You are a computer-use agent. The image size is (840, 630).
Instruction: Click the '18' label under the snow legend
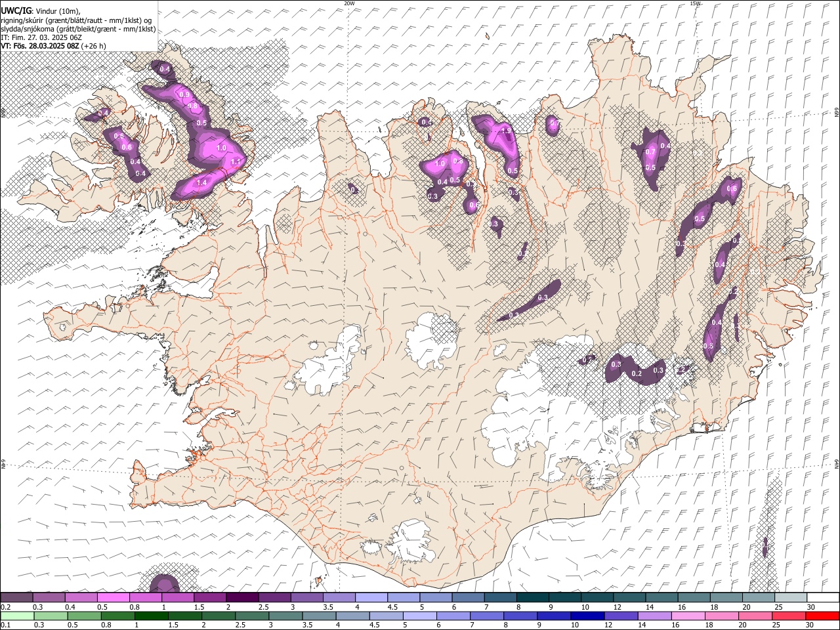point(714,607)
